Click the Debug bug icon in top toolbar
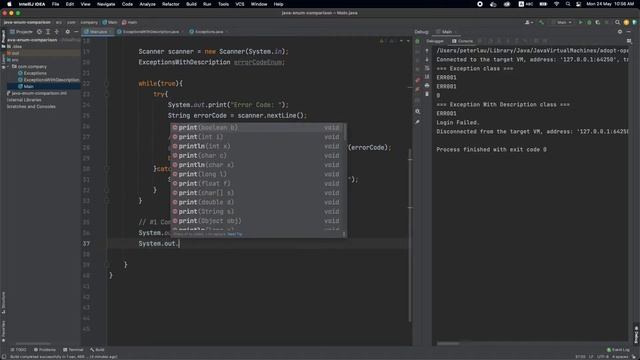The width and height of the screenshot is (640, 360). [589, 22]
